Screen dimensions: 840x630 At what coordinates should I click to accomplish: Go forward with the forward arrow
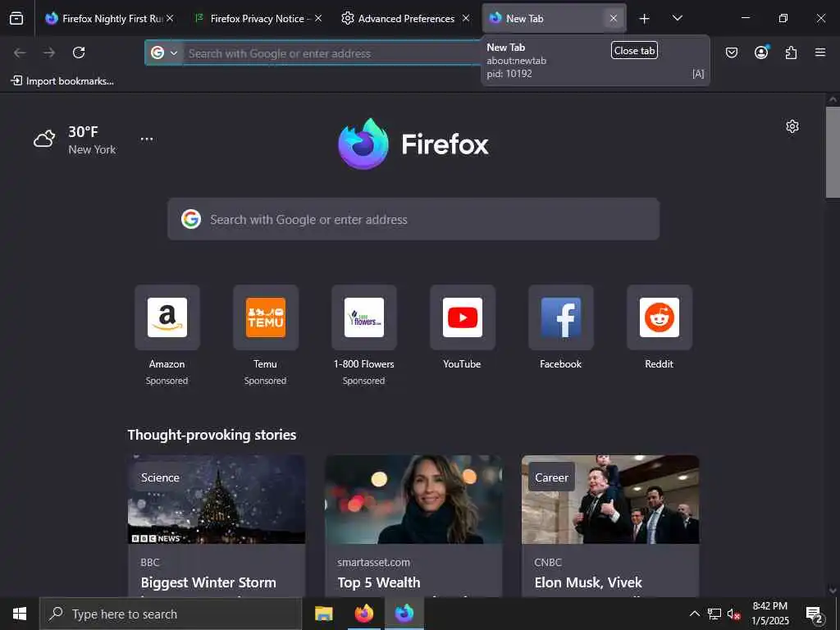click(x=49, y=52)
